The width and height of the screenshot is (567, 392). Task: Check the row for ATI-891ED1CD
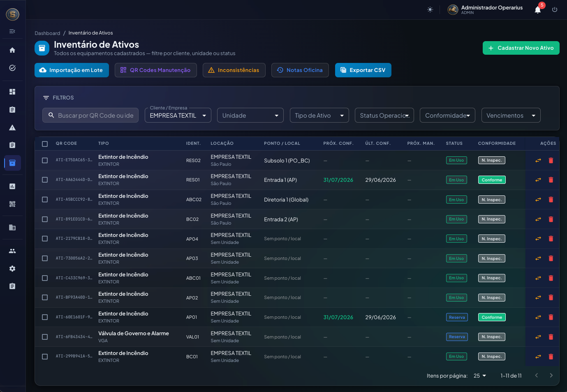point(45,219)
